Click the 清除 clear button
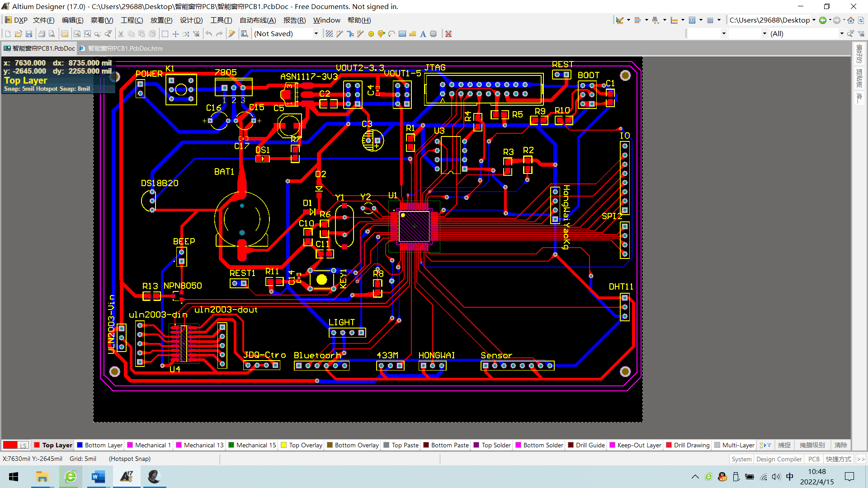Viewport: 868px width, 488px height. pyautogui.click(x=840, y=445)
